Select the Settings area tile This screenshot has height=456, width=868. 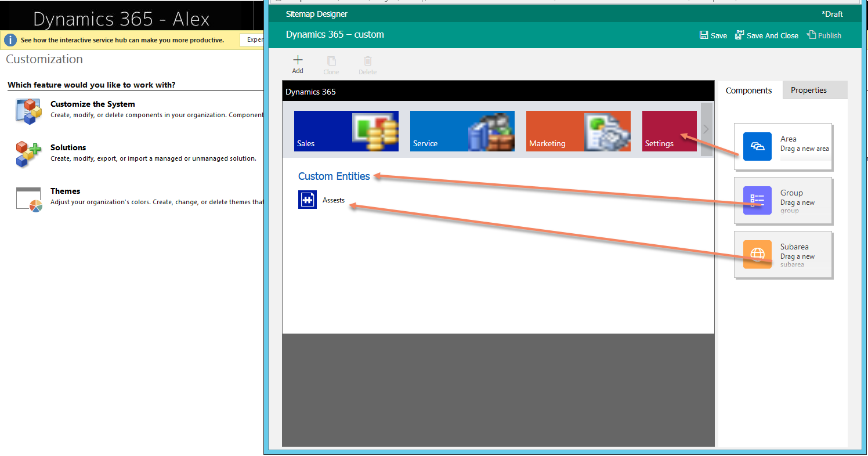669,131
